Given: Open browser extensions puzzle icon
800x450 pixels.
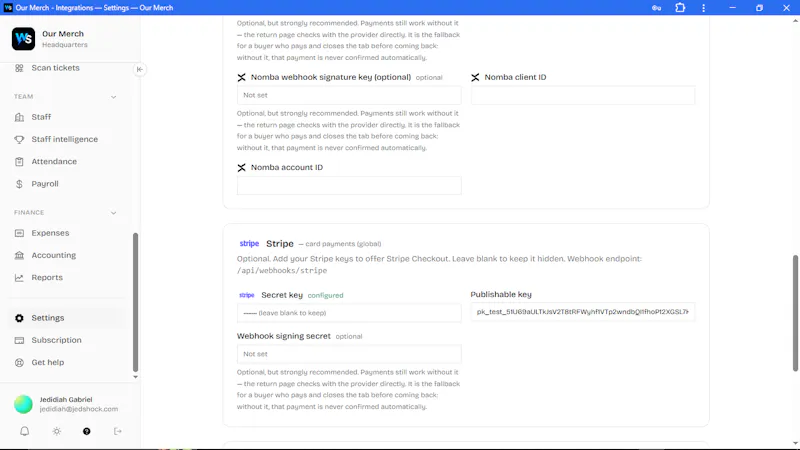Looking at the screenshot, I should click(680, 8).
